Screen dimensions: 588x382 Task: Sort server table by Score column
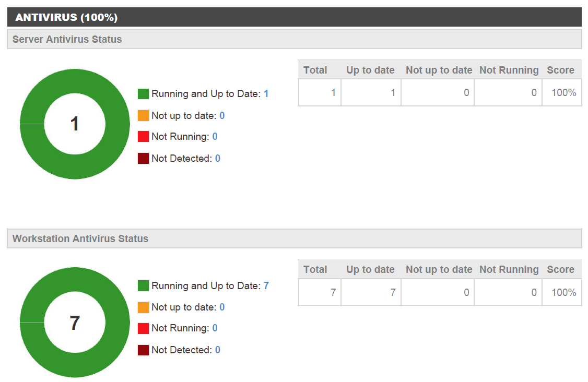click(x=560, y=70)
